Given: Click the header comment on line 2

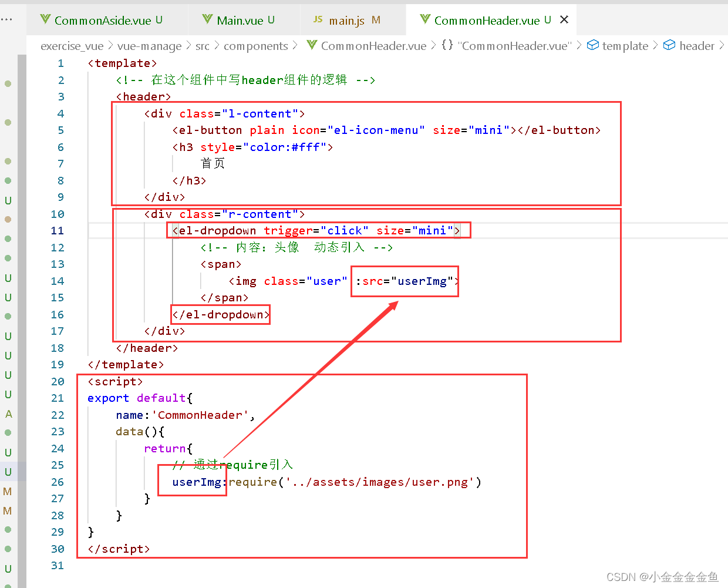Looking at the screenshot, I should (x=245, y=80).
